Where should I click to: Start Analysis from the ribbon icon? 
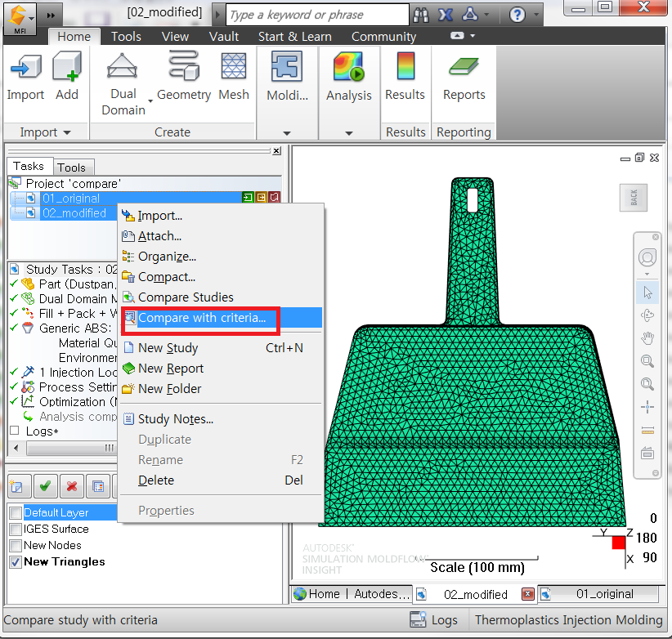coord(348,66)
